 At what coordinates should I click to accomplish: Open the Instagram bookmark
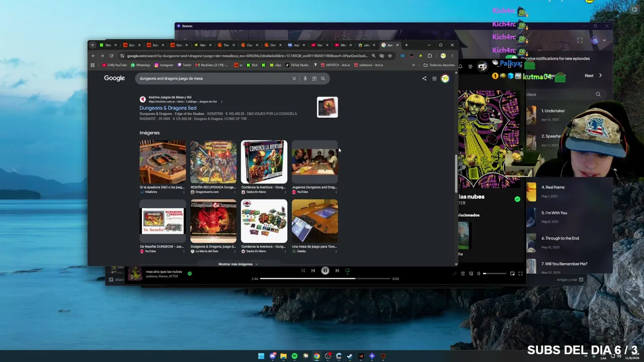164,65
